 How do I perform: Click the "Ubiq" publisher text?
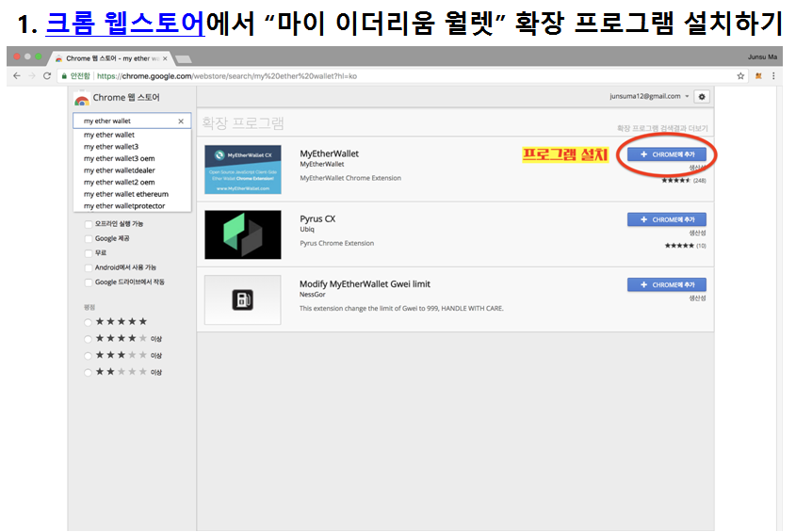(307, 229)
